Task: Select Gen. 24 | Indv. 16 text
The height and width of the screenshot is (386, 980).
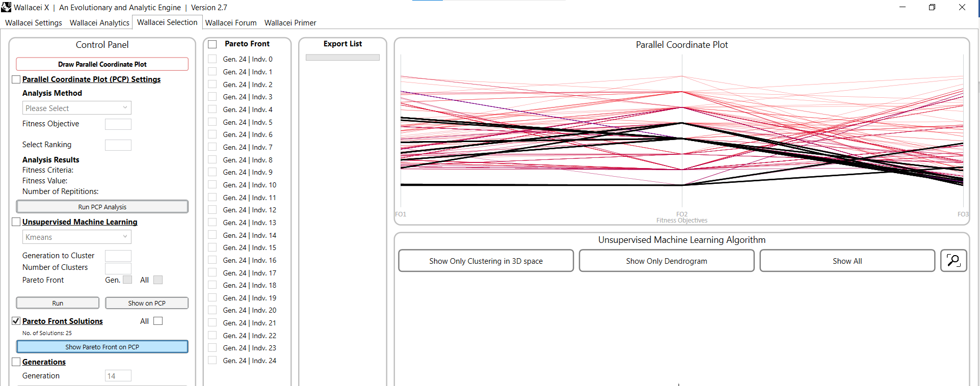Action: 250,260
